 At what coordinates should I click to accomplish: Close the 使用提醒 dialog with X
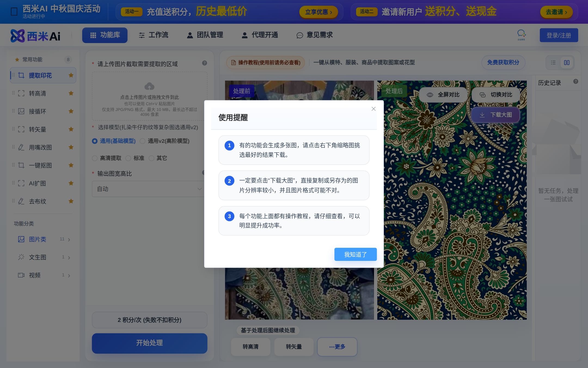pos(373,109)
